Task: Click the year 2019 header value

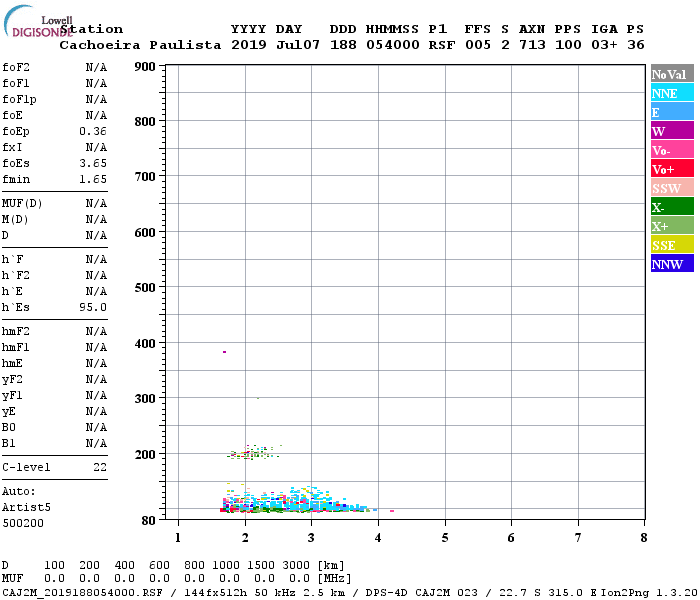Action: [x=248, y=45]
